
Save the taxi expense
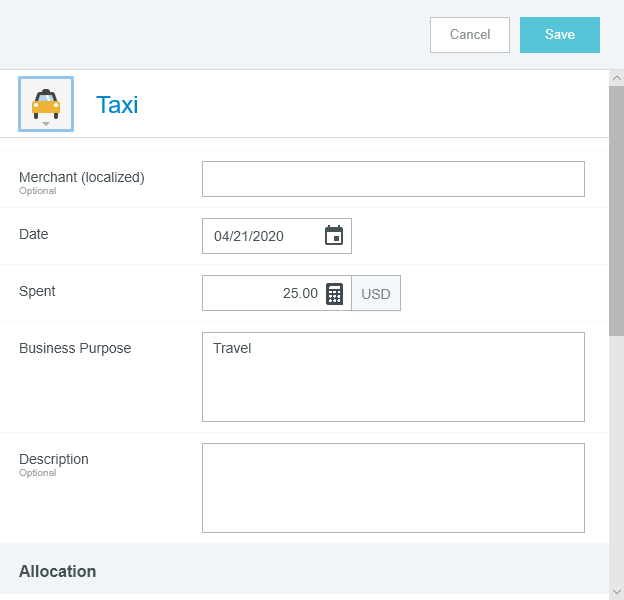click(x=559, y=35)
